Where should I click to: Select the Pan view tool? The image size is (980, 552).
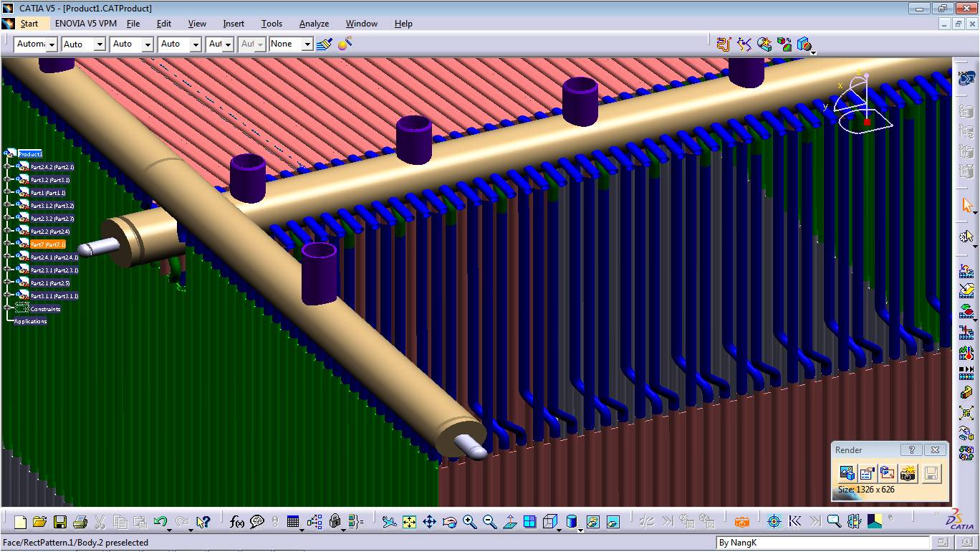click(429, 522)
